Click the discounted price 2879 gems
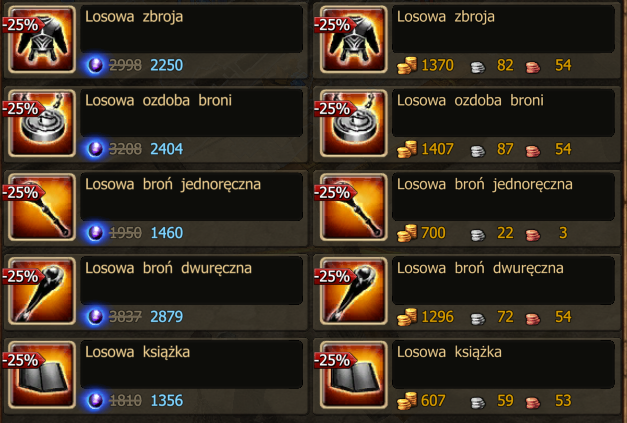This screenshot has height=423, width=627. pyautogui.click(x=166, y=317)
